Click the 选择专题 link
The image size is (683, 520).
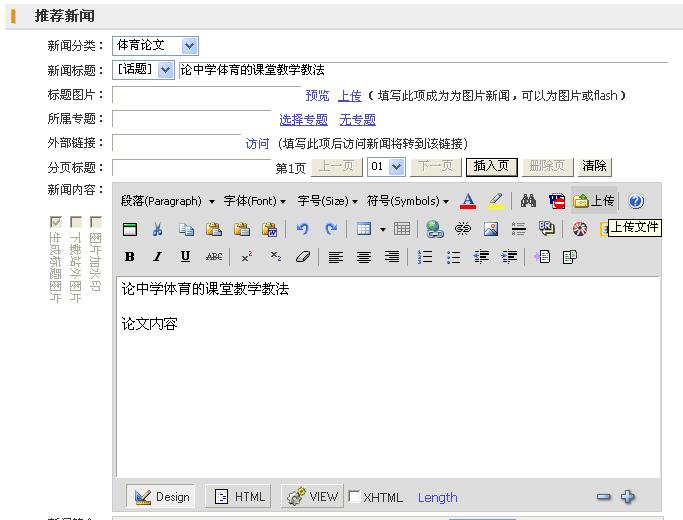coord(303,120)
